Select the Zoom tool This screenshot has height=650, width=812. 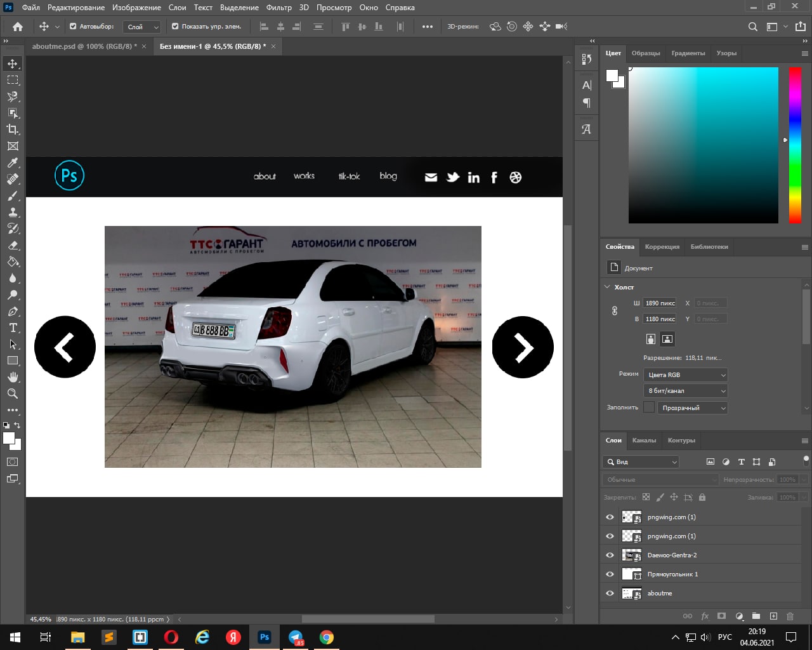pos(13,394)
